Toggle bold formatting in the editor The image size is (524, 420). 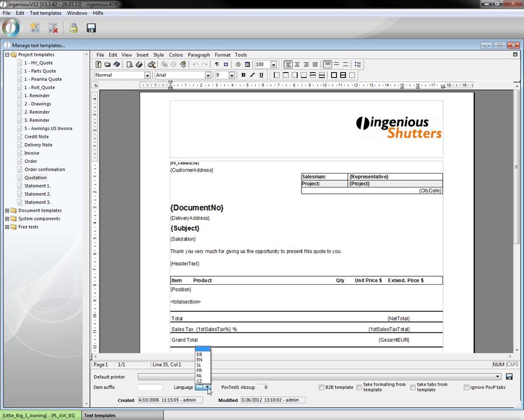click(243, 75)
